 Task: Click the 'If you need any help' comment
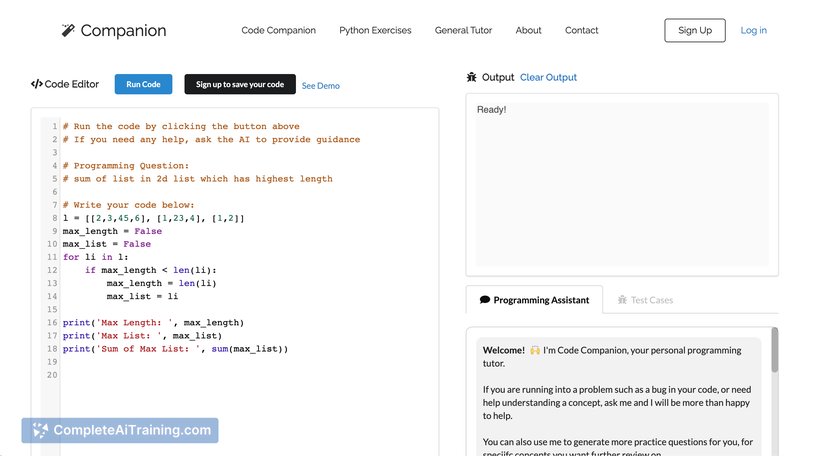pos(211,140)
